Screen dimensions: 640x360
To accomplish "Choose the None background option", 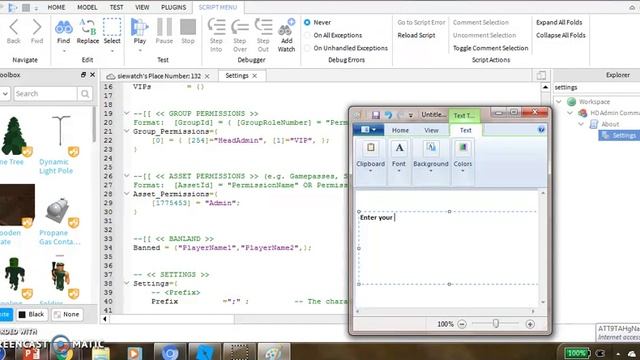I will (x=66, y=314).
